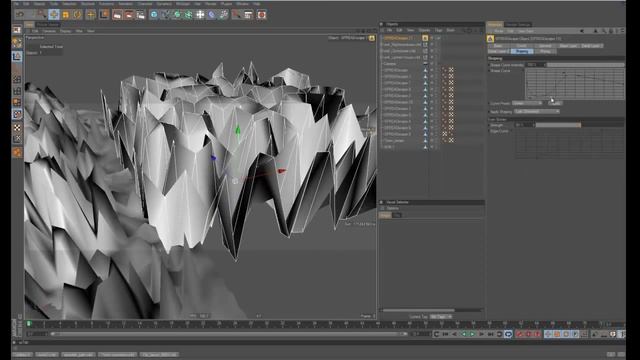This screenshot has height=360, width=640.
Task: Click the search icon in Attributes panel
Action: coord(603,31)
